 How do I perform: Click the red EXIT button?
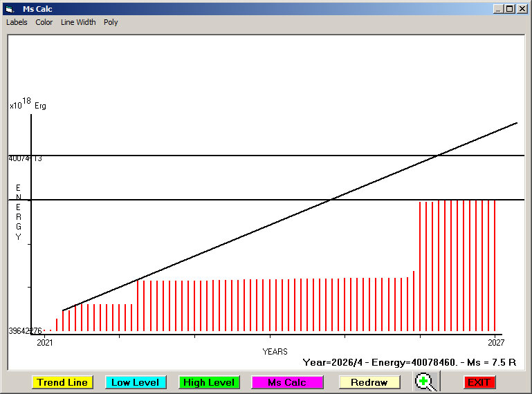coord(479,382)
